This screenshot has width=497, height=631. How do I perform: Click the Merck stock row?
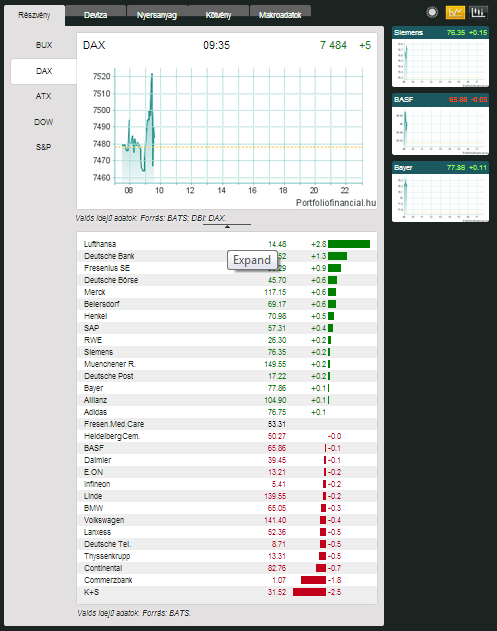(x=227, y=292)
